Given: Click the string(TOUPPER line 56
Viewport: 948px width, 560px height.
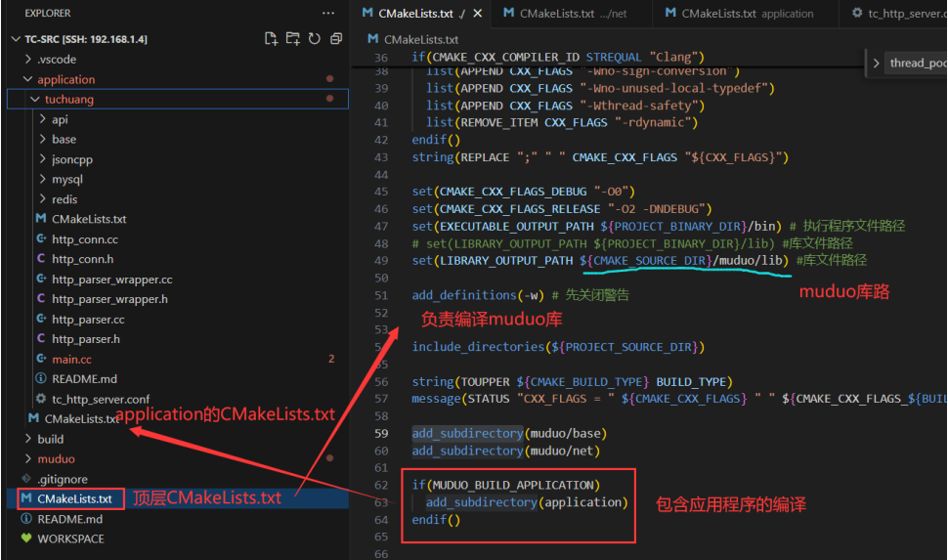Looking at the screenshot, I should point(572,382).
